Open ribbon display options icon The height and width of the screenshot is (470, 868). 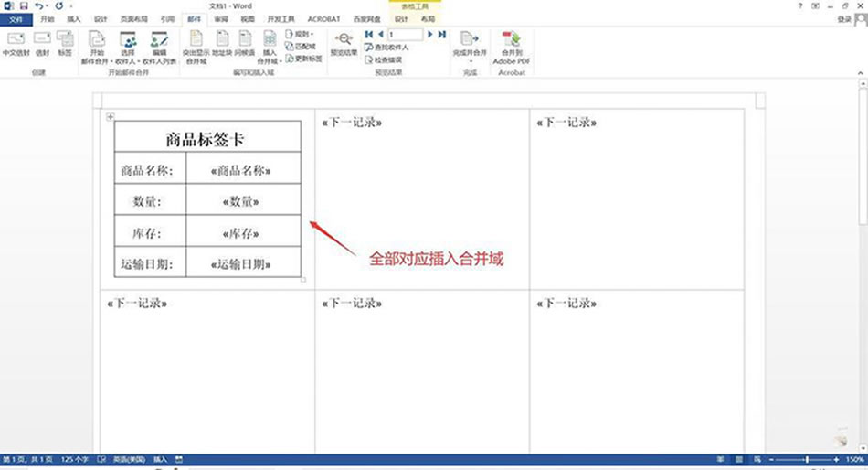tap(815, 6)
